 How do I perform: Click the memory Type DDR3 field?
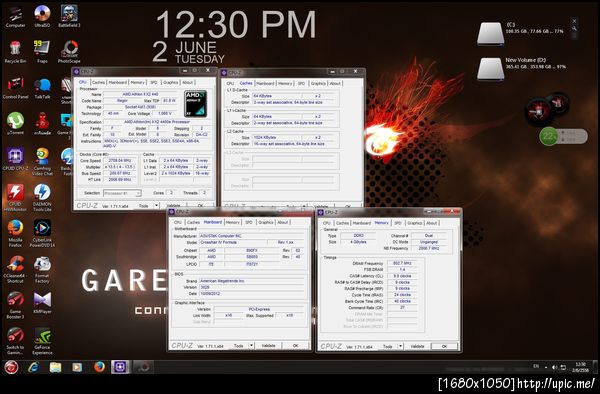(359, 236)
